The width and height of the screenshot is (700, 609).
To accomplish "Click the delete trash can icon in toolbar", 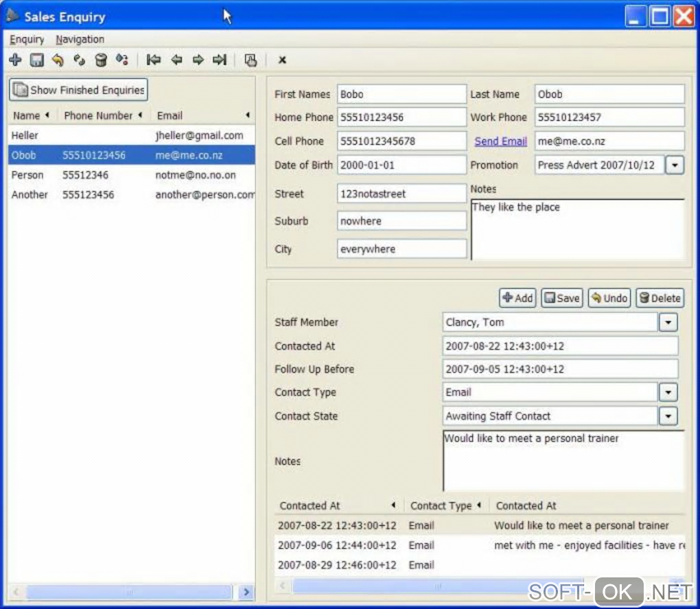I will pyautogui.click(x=101, y=60).
